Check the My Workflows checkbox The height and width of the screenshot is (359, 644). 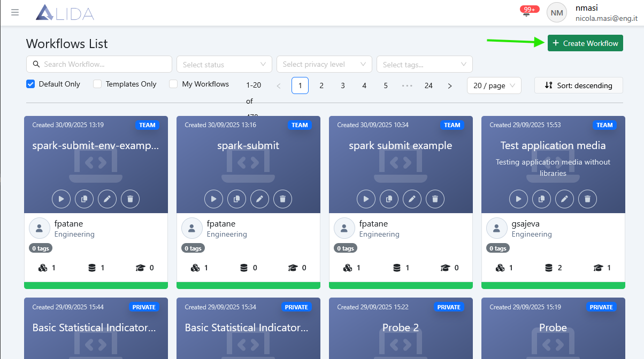point(173,84)
